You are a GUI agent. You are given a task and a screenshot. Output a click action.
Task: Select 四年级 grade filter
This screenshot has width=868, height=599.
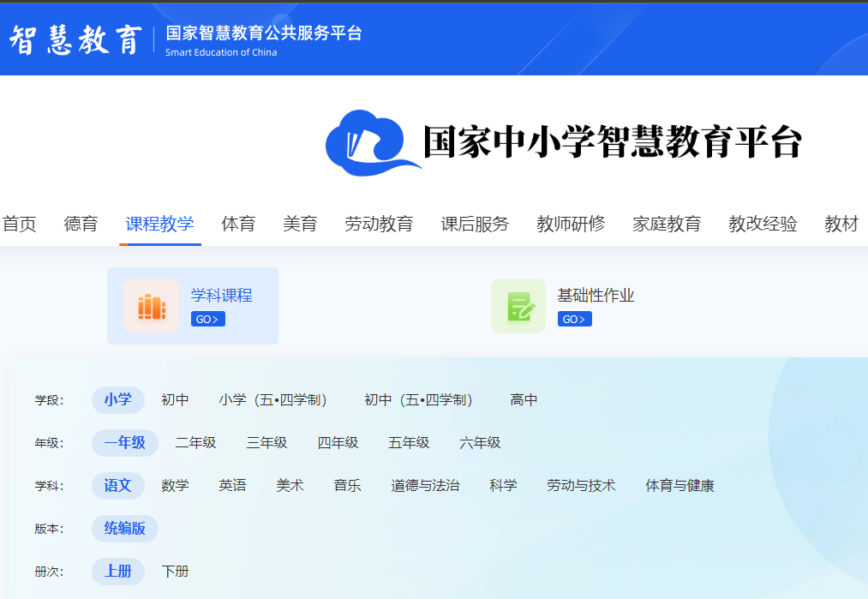(338, 443)
